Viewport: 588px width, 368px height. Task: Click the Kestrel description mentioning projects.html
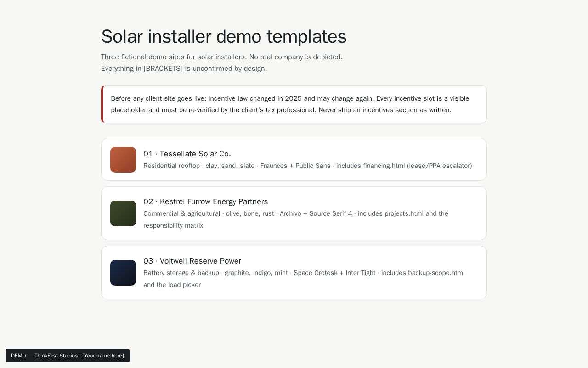click(x=296, y=220)
